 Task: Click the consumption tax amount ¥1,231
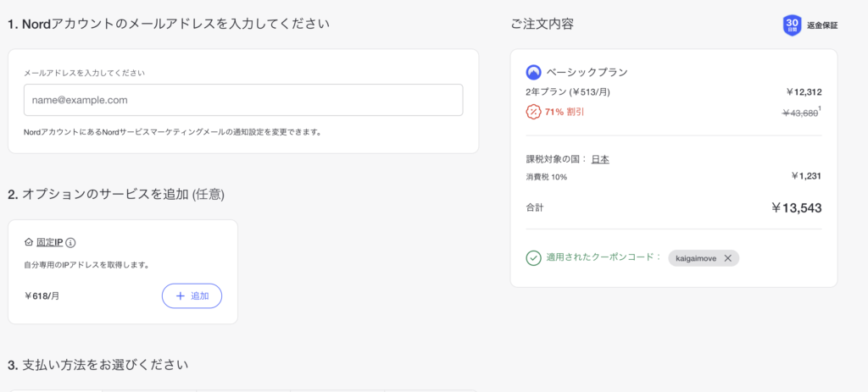(x=807, y=176)
